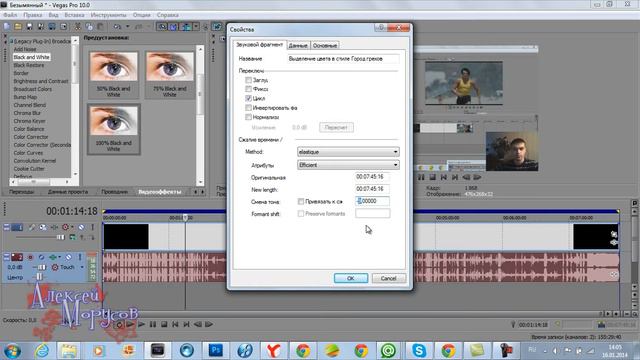The width and height of the screenshot is (640, 360).
Task: Click the audio track number 2 icon
Action: tap(17, 257)
